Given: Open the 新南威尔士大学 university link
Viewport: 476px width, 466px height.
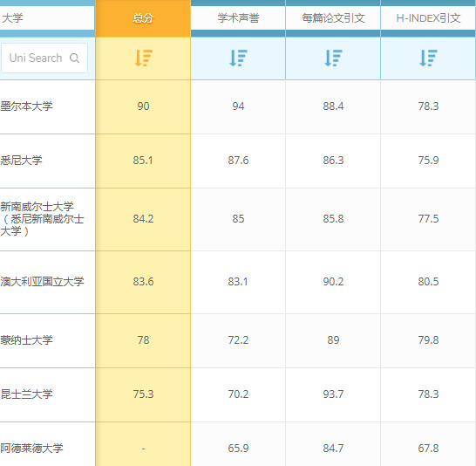Looking at the screenshot, I should 42,219.
